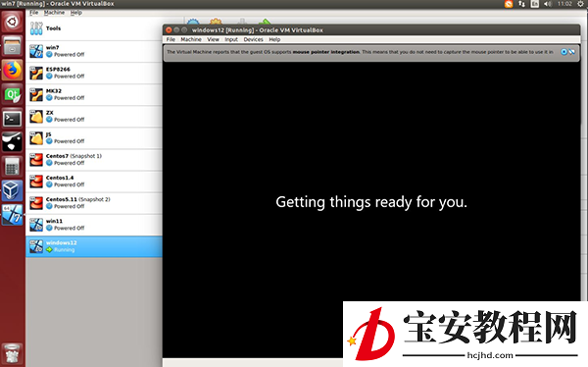Toggle the sound volume indicator
Image resolution: width=588 pixels, height=367 pixels.
tap(547, 4)
